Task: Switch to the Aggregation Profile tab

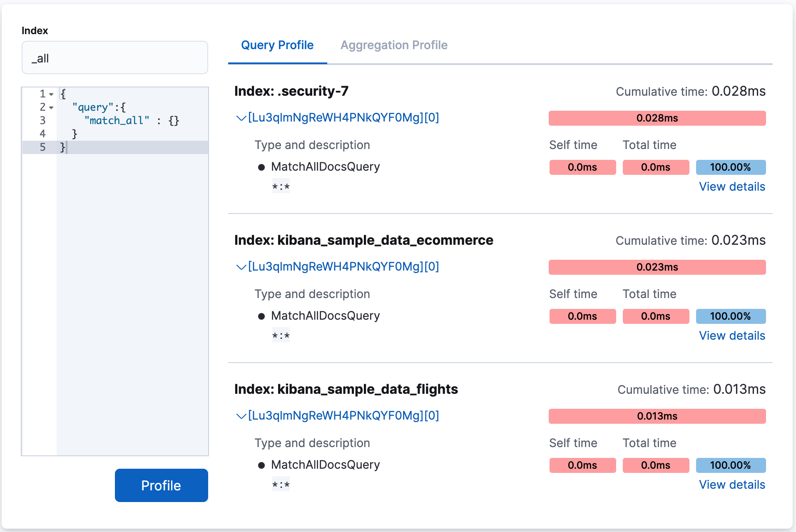Action: (x=393, y=45)
